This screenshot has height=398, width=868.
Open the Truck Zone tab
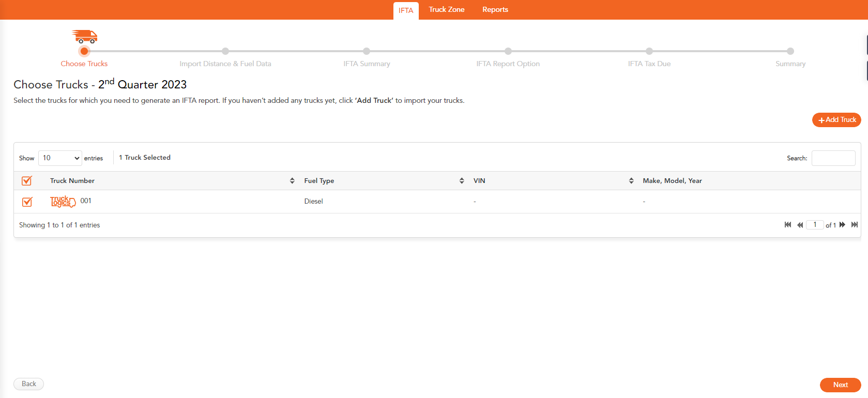447,10
